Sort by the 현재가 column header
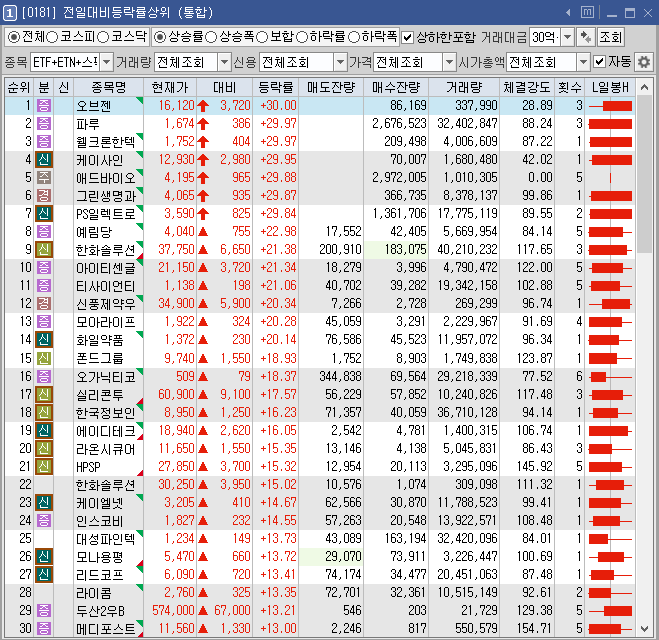Screen dimensions: 659x640 [x=170, y=87]
